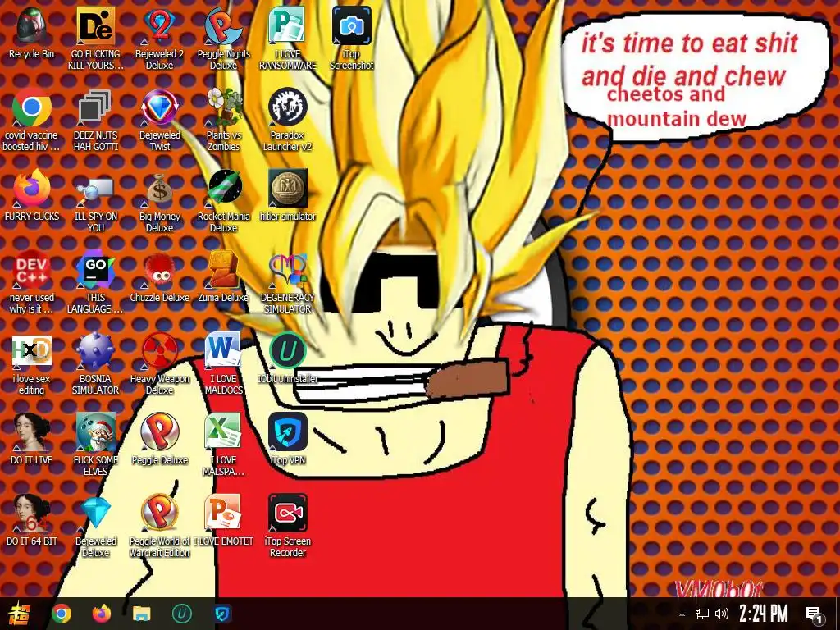Screen dimensions: 840x630
Task: Click the 2:24 PM taskbar clock
Action: (x=763, y=614)
